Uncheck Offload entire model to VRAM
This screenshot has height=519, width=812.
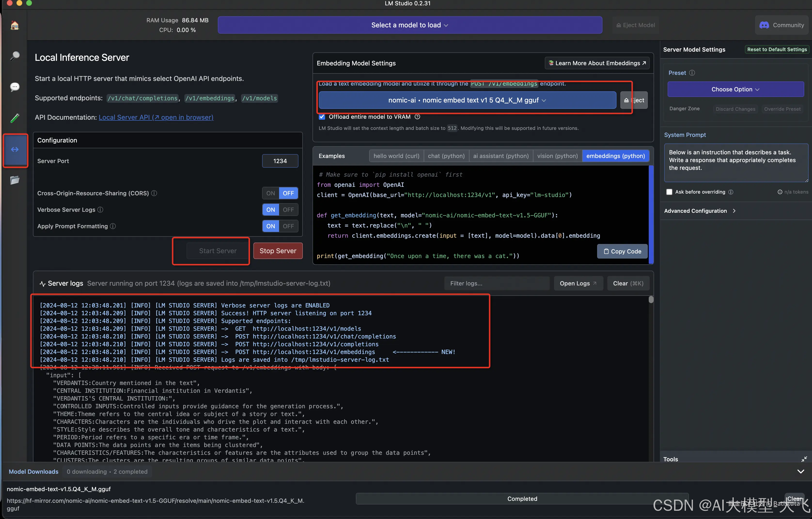(x=322, y=117)
